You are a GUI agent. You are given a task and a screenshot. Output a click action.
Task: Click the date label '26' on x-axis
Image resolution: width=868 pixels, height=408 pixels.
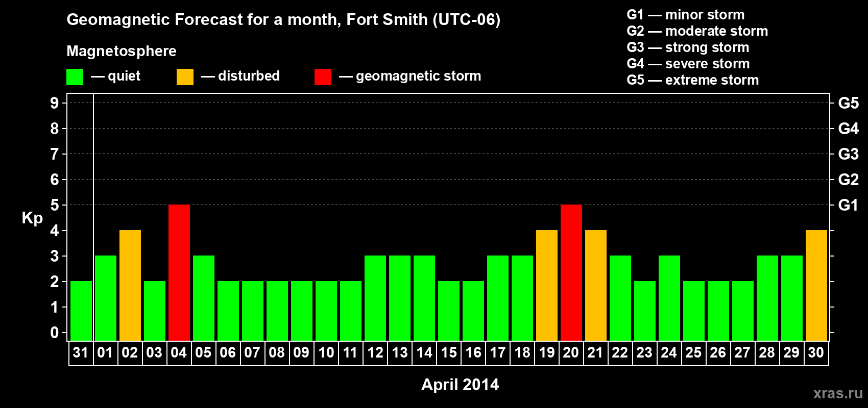[x=718, y=353]
